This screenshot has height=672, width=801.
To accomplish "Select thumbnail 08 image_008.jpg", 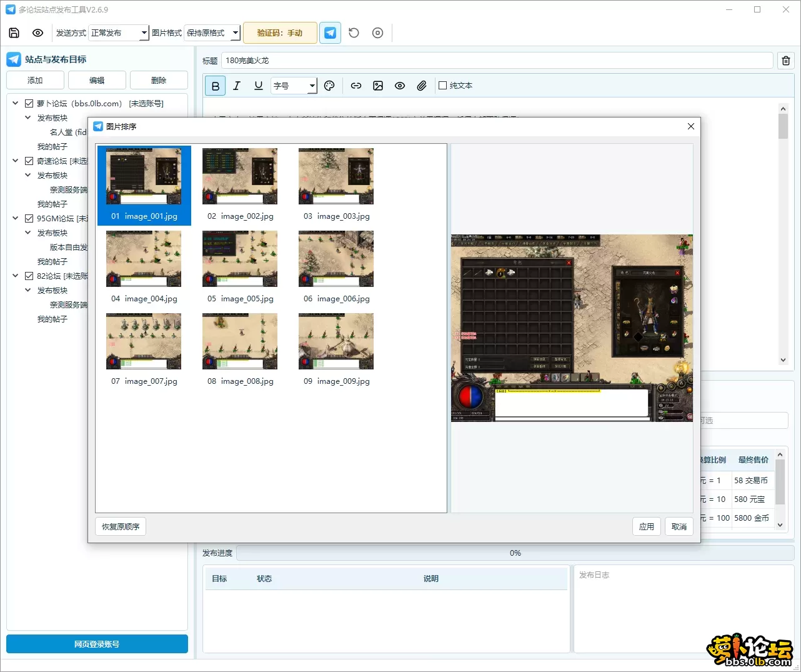I will (x=240, y=349).
